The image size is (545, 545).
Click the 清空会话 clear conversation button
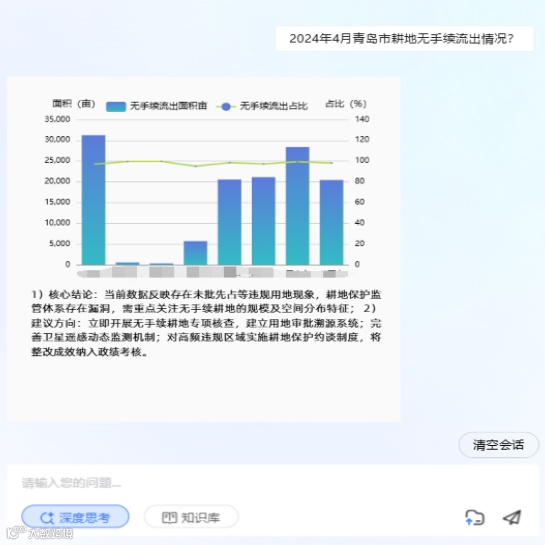click(x=498, y=445)
